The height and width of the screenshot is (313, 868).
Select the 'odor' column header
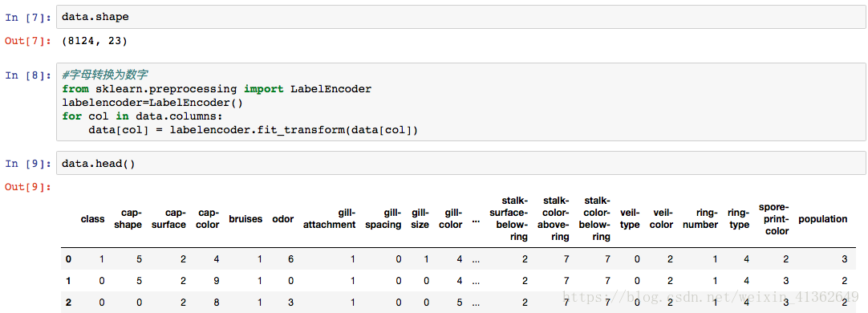click(283, 219)
